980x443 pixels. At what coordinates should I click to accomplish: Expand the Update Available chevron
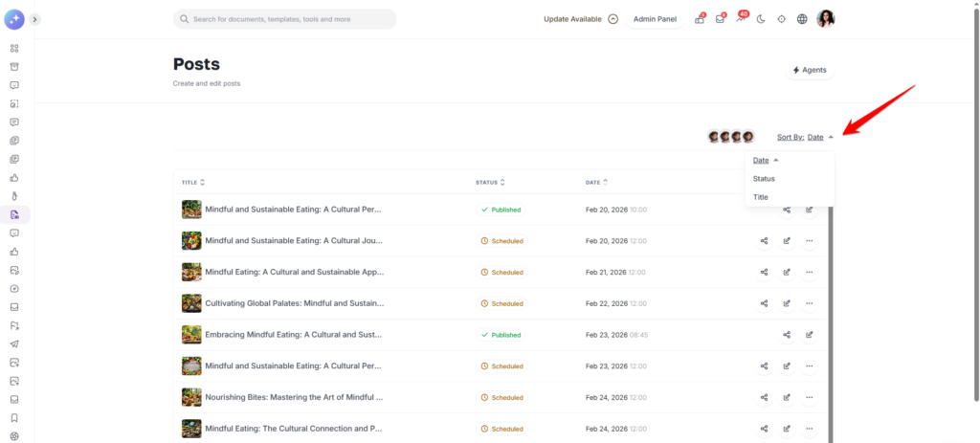[x=612, y=19]
